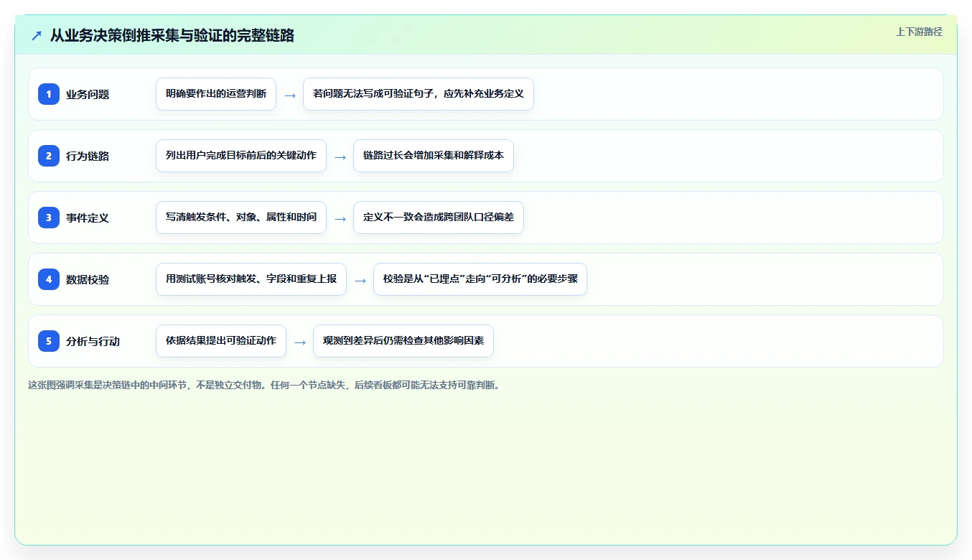Click the footnote starting 这张图强调采集是决策链中的中间环节
This screenshot has height=560, width=972.
click(263, 385)
